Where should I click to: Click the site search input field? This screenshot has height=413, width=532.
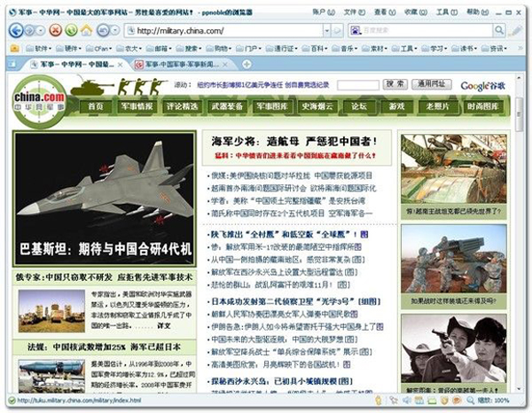click(358, 85)
